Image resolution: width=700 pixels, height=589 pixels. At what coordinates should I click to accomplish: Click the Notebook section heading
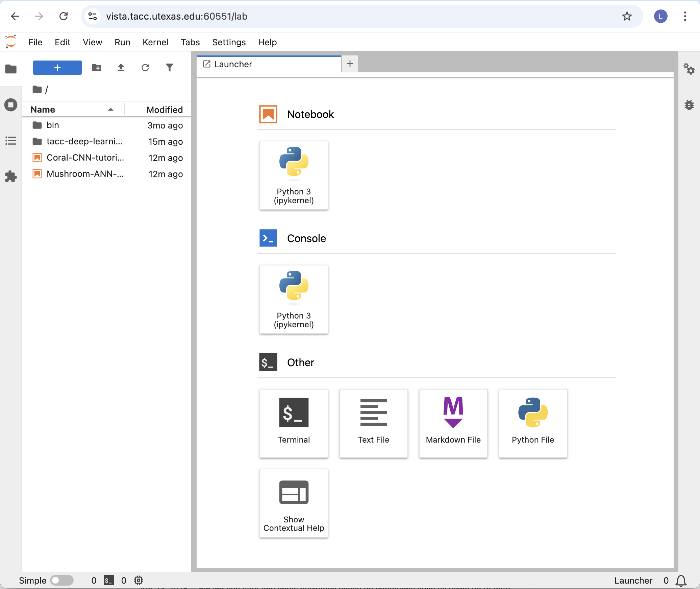point(310,114)
